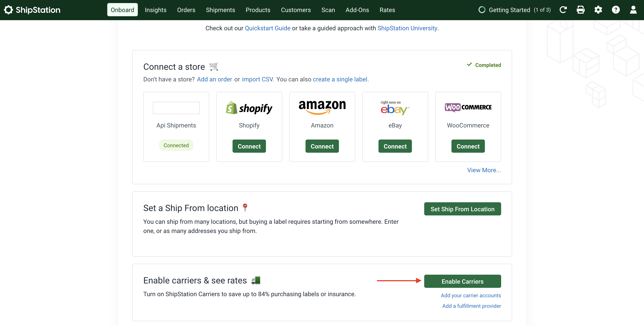Click Add your carrier accounts

tap(471, 295)
